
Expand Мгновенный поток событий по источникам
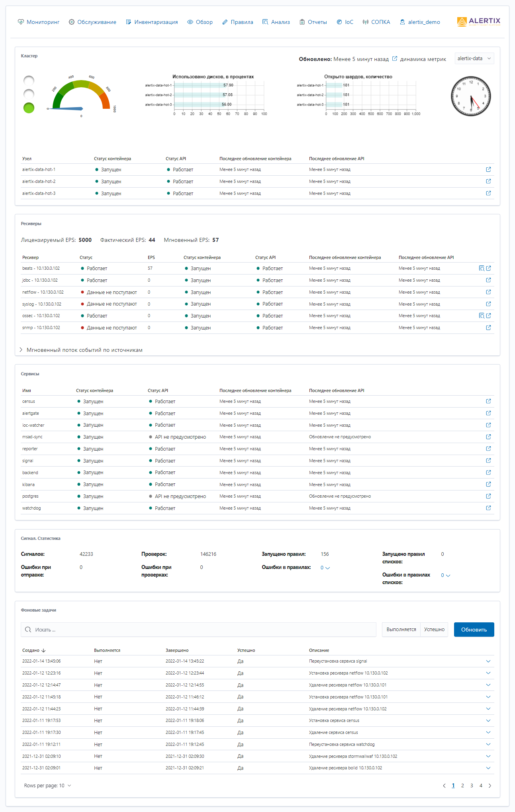point(82,350)
